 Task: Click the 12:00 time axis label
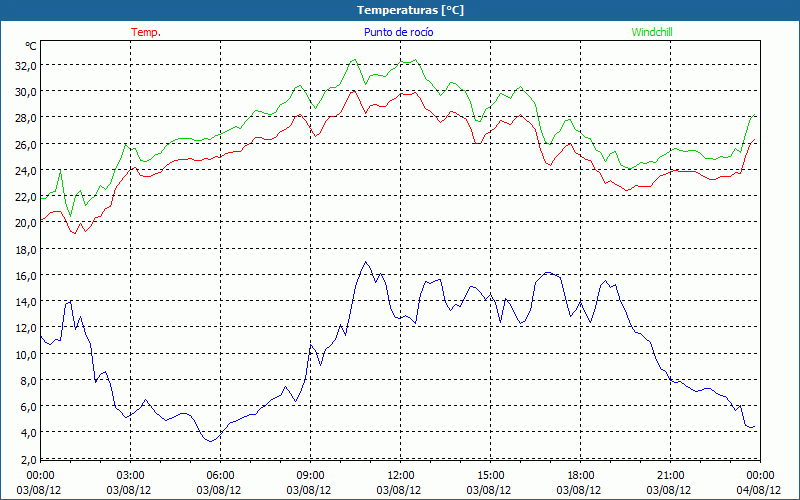(401, 476)
